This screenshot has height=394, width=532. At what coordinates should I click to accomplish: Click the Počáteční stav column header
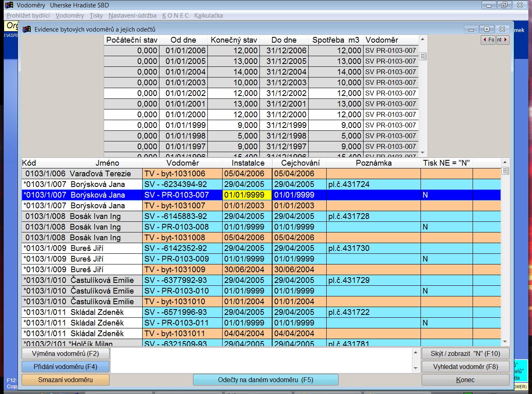point(132,40)
